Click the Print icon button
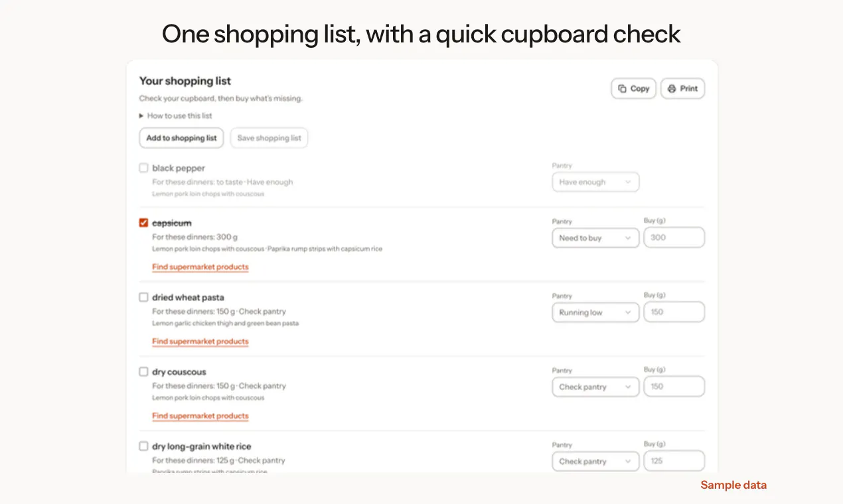This screenshot has height=504, width=843. tap(682, 88)
